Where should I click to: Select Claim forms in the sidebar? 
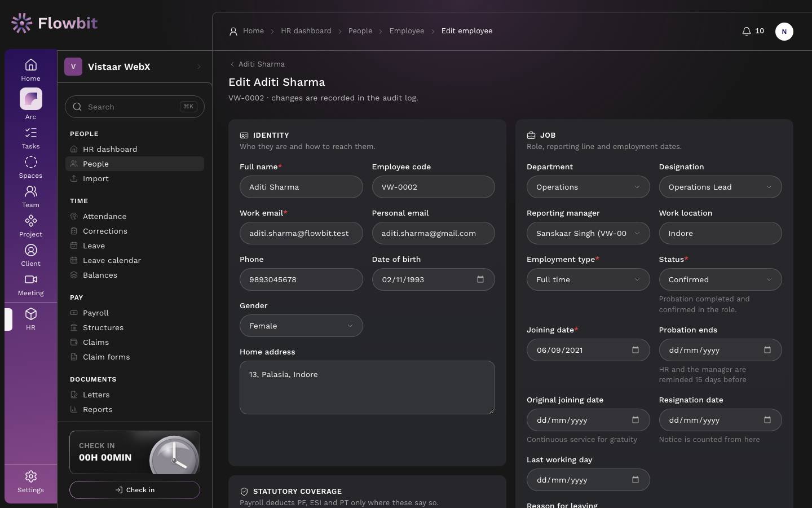(x=135, y=357)
